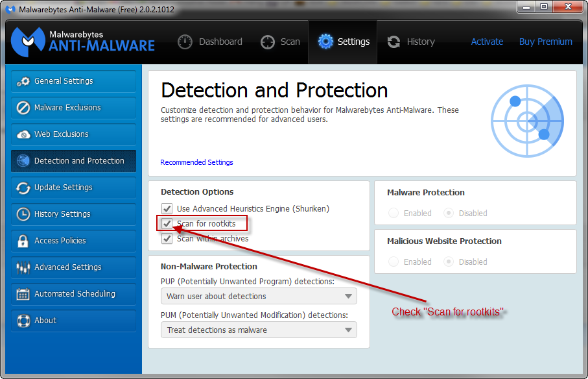Select Enabled under Malware Protection
Viewport: 588px width, 379px height.
coord(394,213)
